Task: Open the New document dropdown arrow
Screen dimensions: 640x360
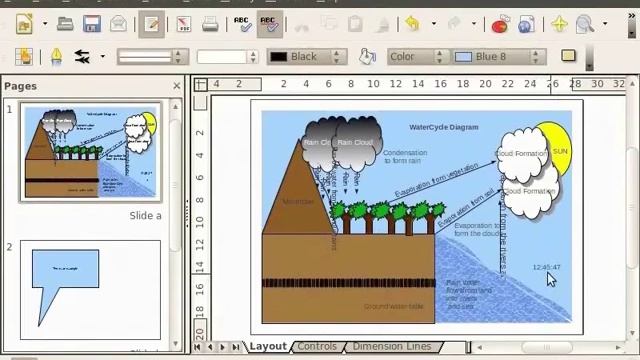Action: click(x=45, y=24)
